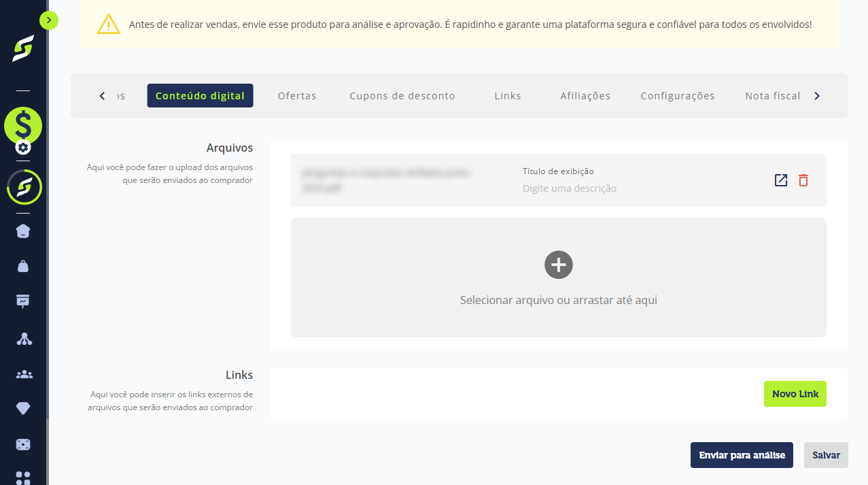This screenshot has height=485, width=868.
Task: Open the affiliate network icon in sidebar
Action: [24, 338]
